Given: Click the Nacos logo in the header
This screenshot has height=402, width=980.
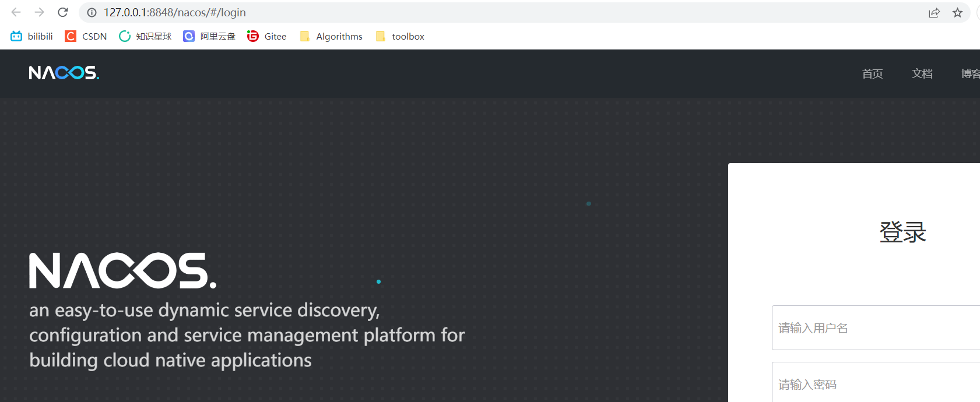Looking at the screenshot, I should pos(64,73).
